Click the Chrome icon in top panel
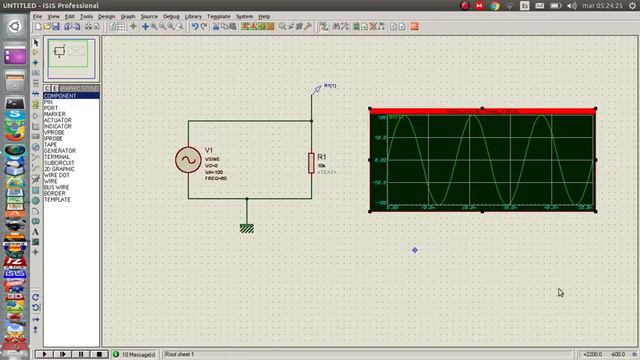Screen dimensions: 640x360 (x=495, y=6)
